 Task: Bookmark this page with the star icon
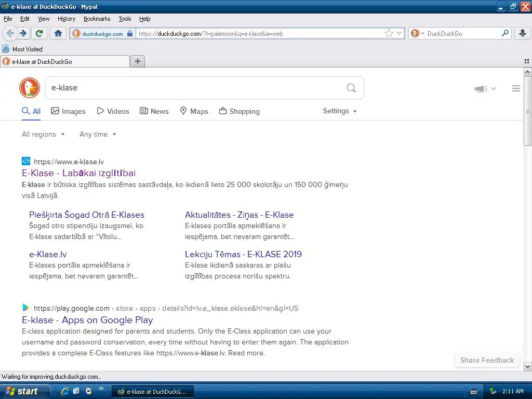(x=389, y=33)
